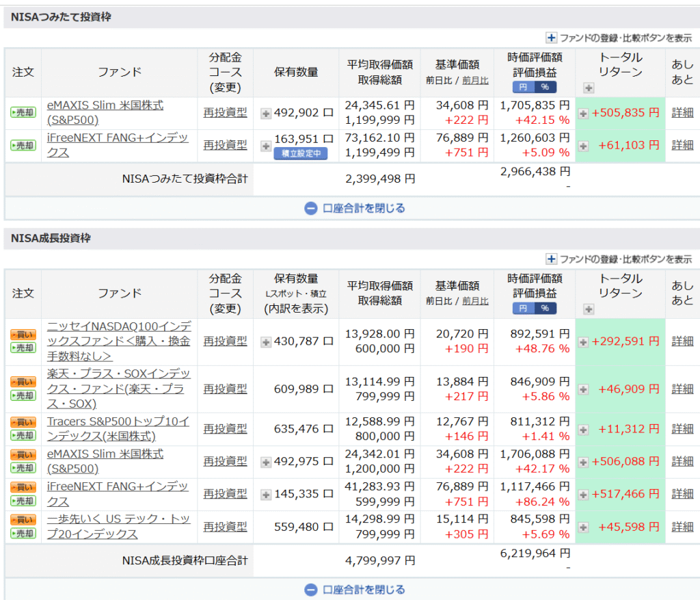Open ニッセイNASDAQ100インデックスファンド link
This screenshot has width=700, height=600.
[119, 341]
